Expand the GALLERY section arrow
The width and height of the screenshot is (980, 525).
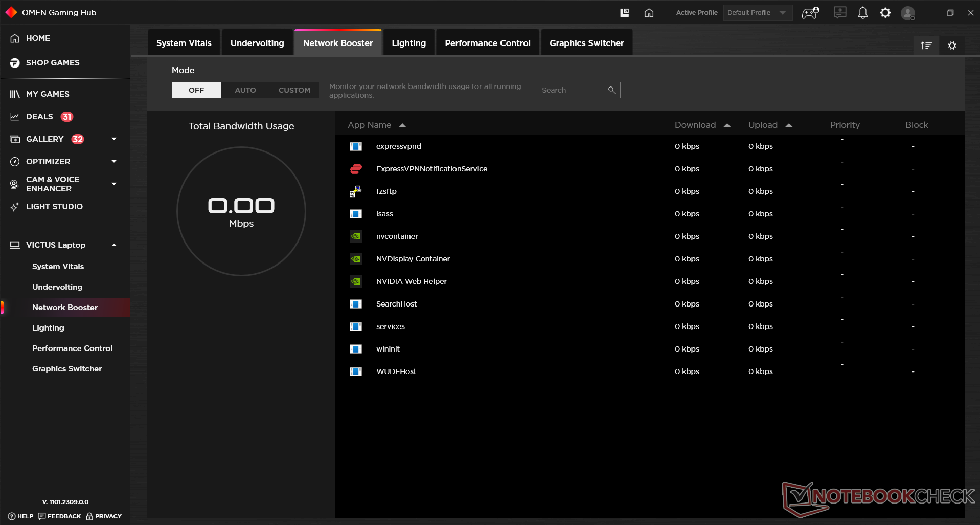coord(114,139)
